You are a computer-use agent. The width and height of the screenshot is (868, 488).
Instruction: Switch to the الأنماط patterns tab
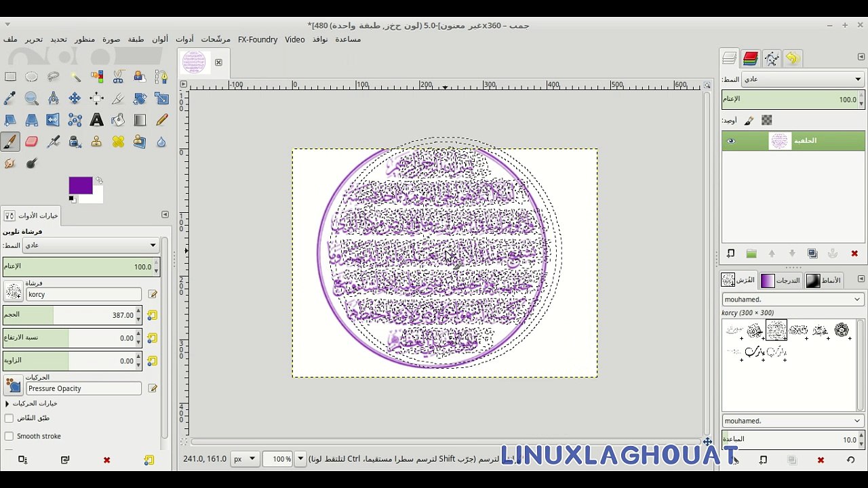pos(824,280)
